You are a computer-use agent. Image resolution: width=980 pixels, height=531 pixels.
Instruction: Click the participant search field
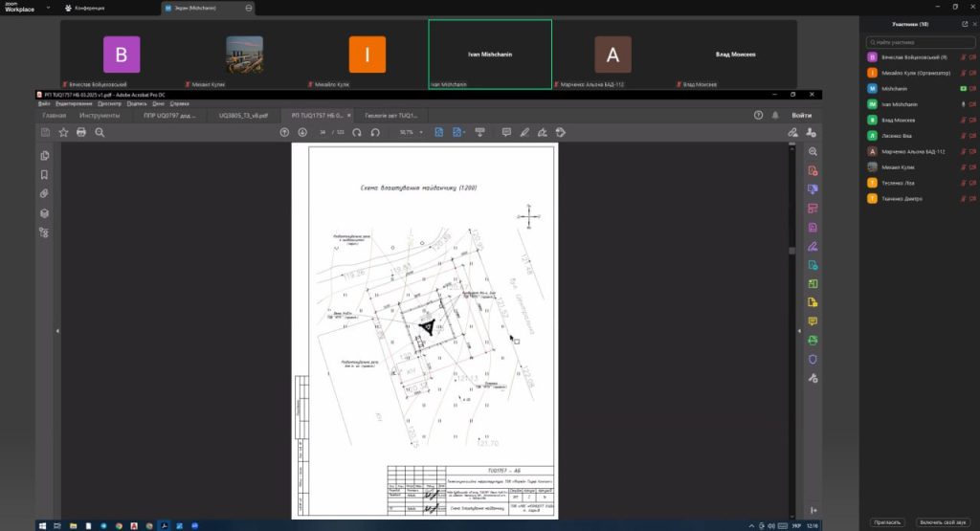point(919,42)
